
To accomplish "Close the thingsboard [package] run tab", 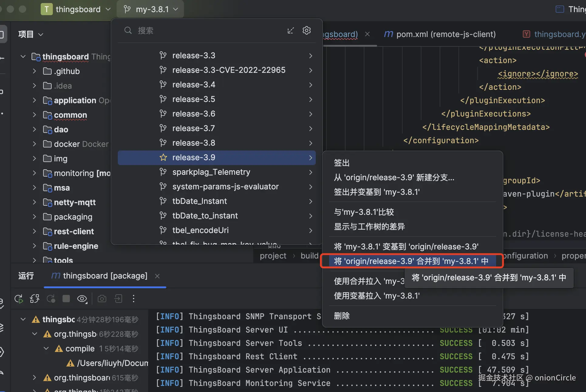I will pos(157,276).
